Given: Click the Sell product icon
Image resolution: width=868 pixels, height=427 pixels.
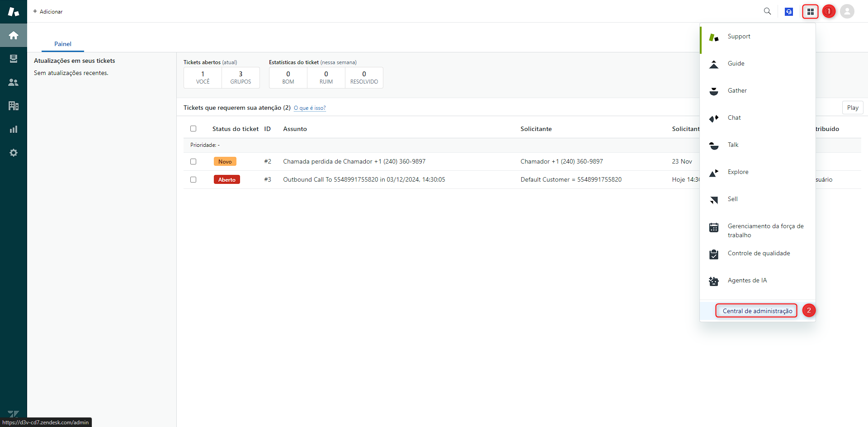Looking at the screenshot, I should (x=714, y=200).
